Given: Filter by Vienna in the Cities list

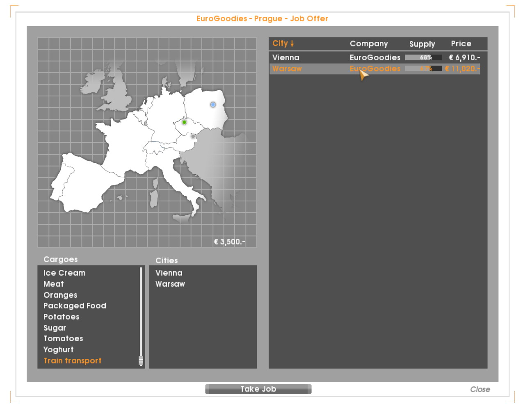Looking at the screenshot, I should (x=169, y=273).
